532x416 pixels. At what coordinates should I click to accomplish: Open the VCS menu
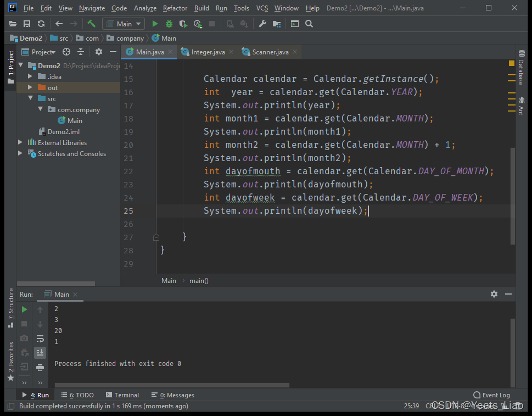(x=262, y=8)
